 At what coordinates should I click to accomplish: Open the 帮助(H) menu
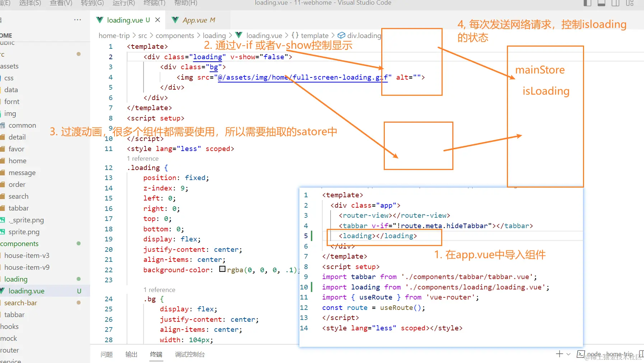186,3
